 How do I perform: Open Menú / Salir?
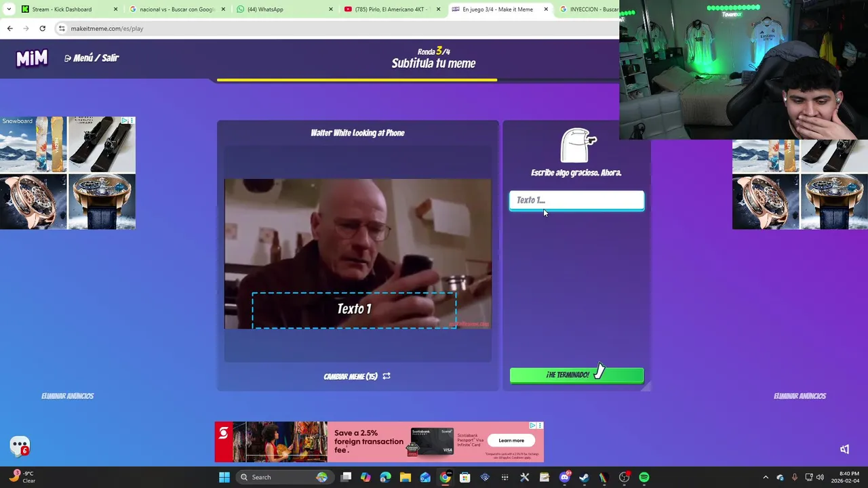tap(92, 58)
